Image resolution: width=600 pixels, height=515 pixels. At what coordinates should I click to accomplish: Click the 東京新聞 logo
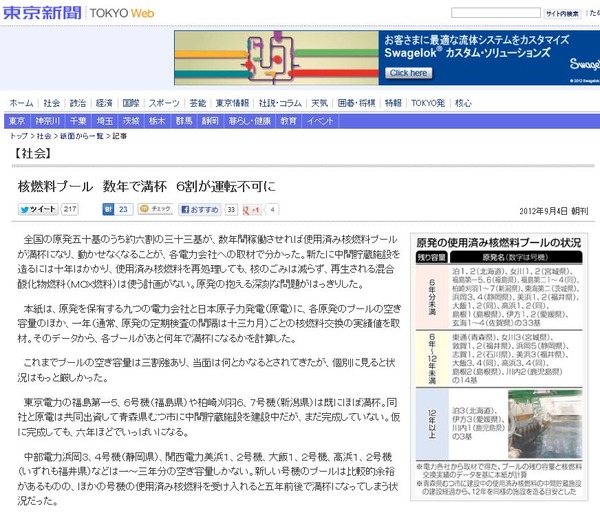pyautogui.click(x=42, y=13)
